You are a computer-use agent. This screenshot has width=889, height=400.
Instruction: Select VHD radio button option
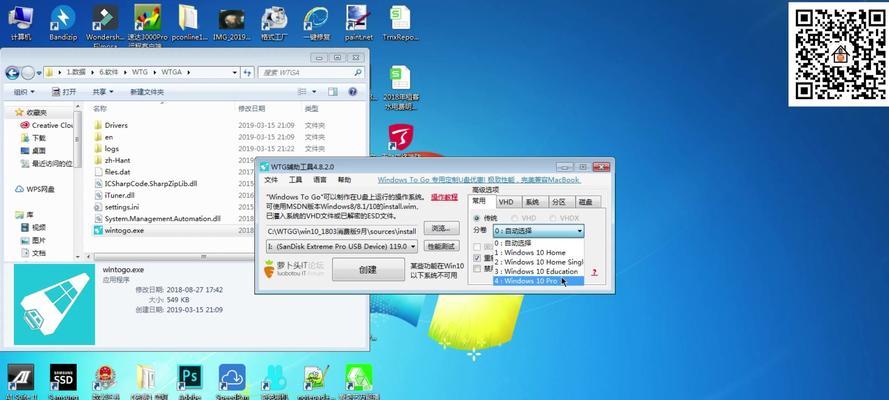point(514,218)
